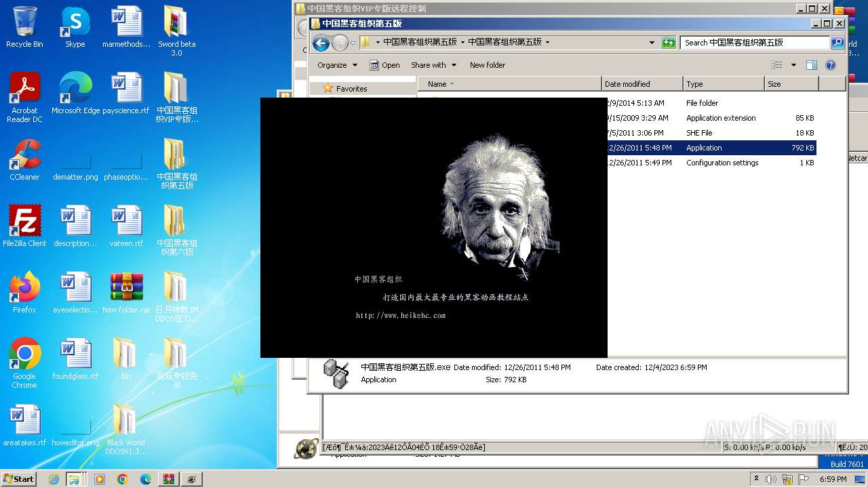This screenshot has width=868, height=488.
Task: Click Open in Explorer toolbar
Action: 384,65
